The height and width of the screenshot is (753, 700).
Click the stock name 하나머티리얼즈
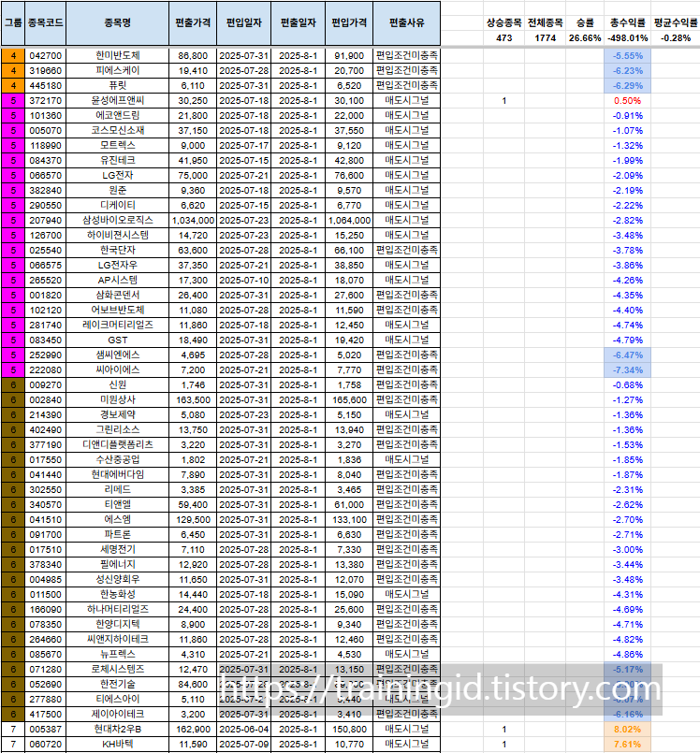(117, 609)
